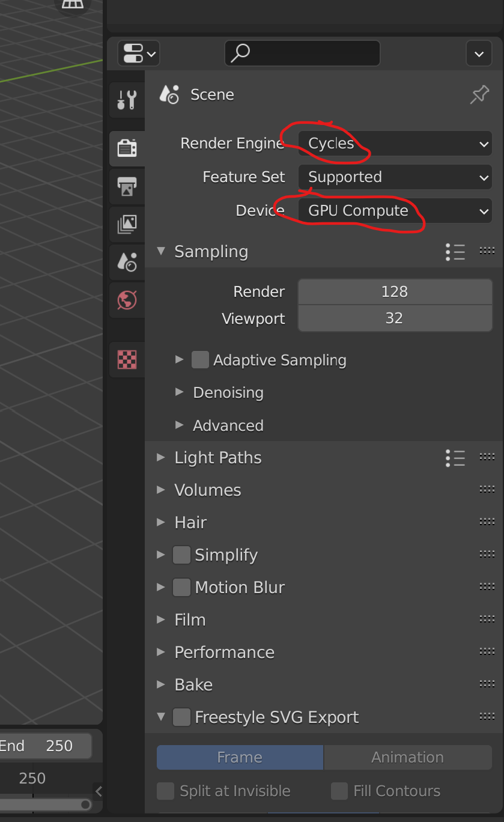
Task: Expand the Hair panel
Action: tap(160, 522)
